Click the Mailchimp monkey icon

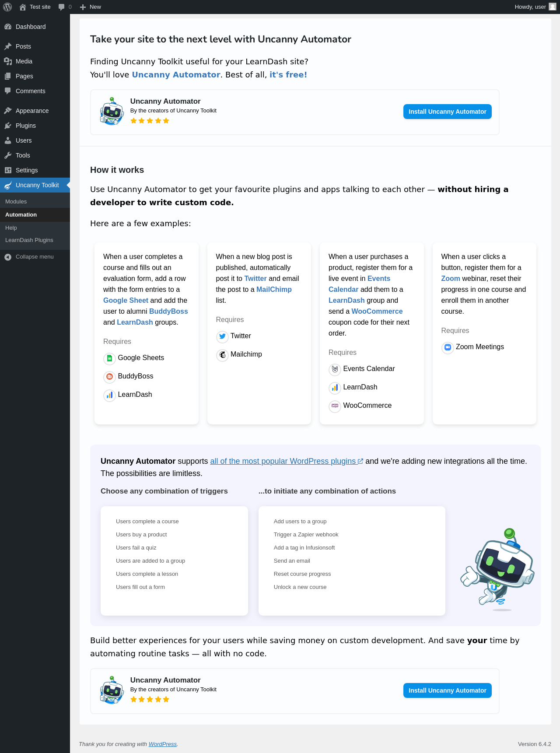(x=222, y=355)
